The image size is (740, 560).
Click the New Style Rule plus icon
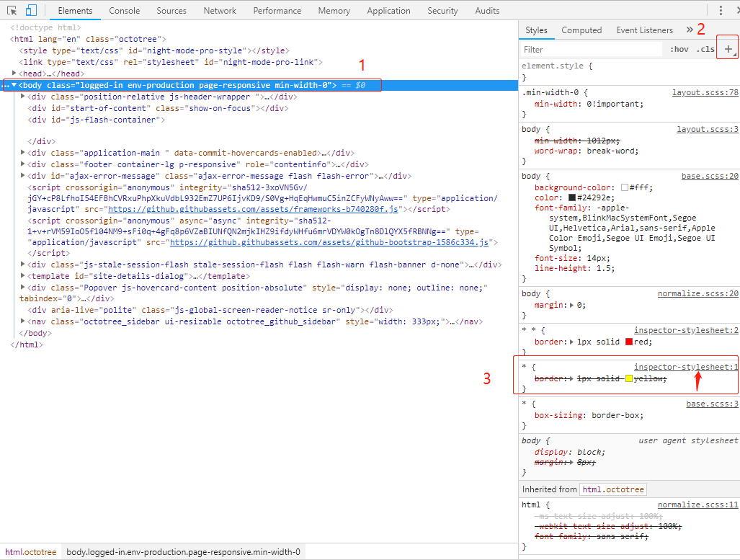(728, 49)
